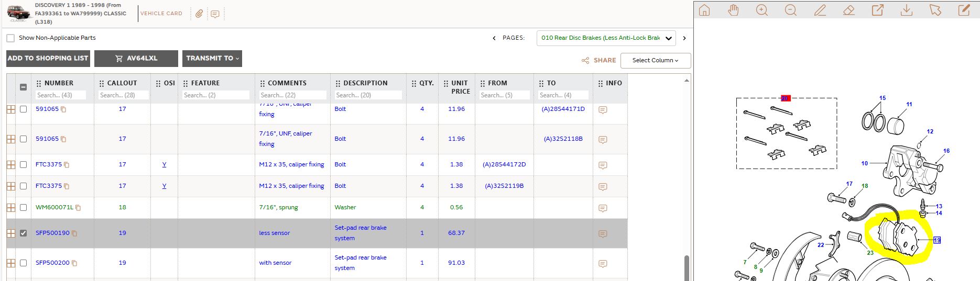Expand the FTC3375 (A)28S44172D row grid icon
Viewport: 980px width, 281px height.
pos(10,165)
